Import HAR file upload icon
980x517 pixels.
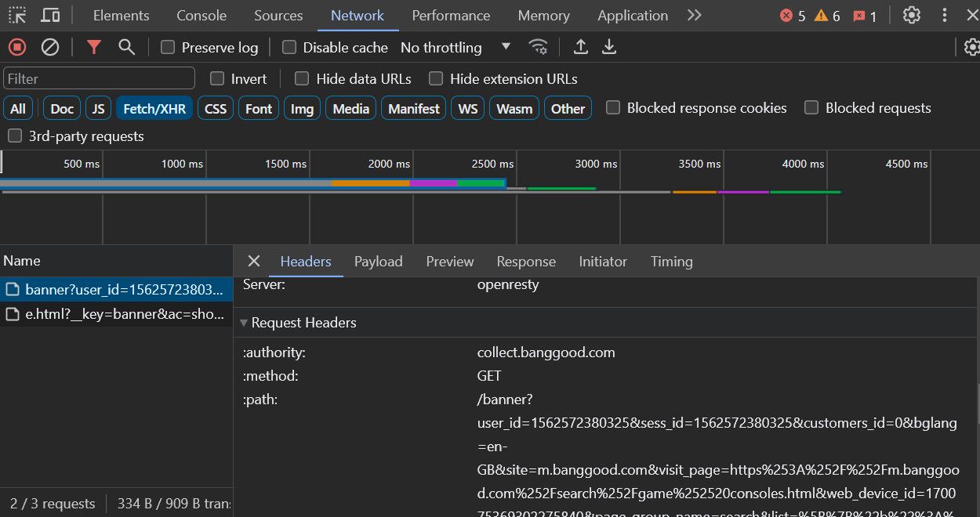580,47
